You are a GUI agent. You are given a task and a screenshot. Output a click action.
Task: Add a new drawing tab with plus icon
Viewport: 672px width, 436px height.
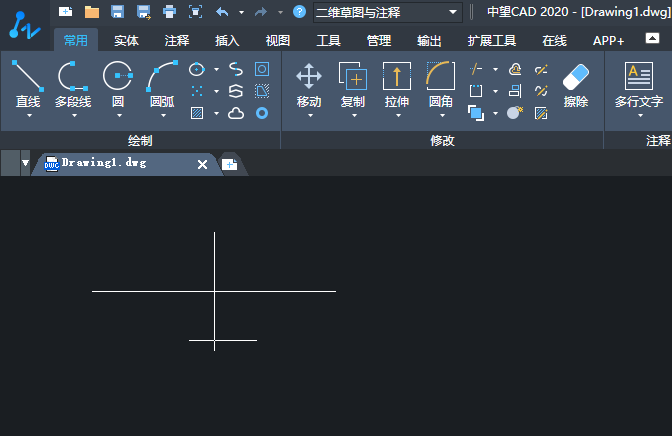click(230, 164)
